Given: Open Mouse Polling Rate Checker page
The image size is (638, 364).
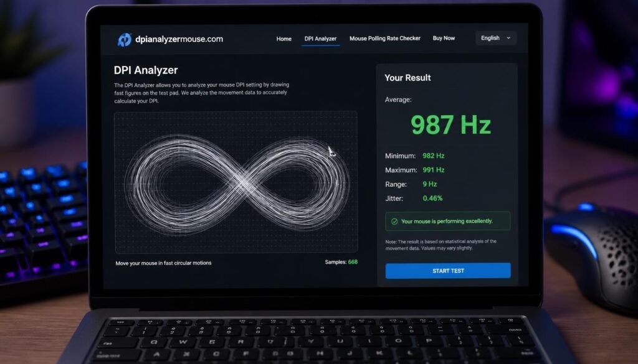Looking at the screenshot, I should click(385, 38).
